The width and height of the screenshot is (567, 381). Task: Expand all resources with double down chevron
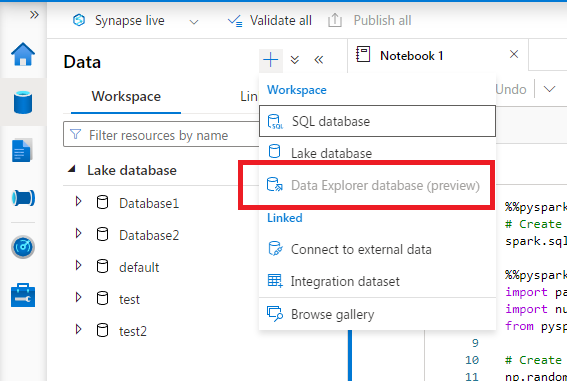(x=295, y=60)
